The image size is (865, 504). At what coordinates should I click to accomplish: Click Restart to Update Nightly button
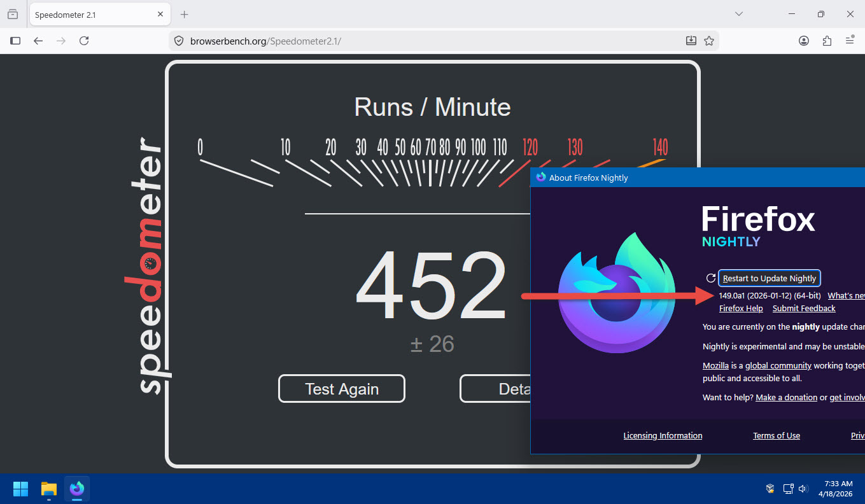[769, 278]
